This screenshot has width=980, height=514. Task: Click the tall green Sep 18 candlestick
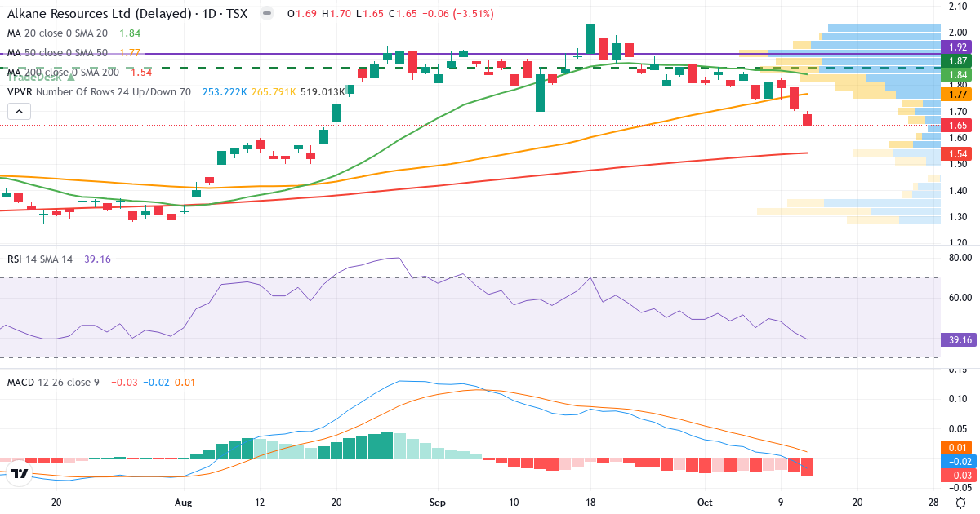(590, 40)
